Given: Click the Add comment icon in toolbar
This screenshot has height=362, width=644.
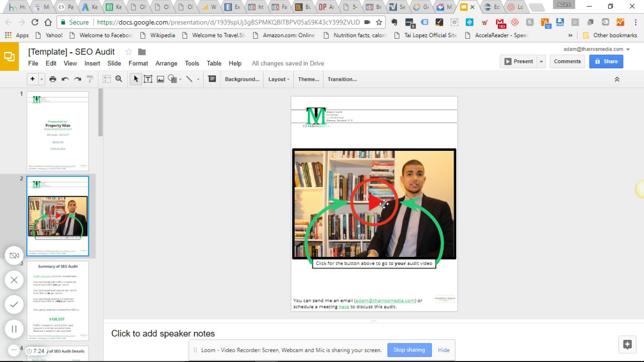Looking at the screenshot, I should click(x=212, y=79).
